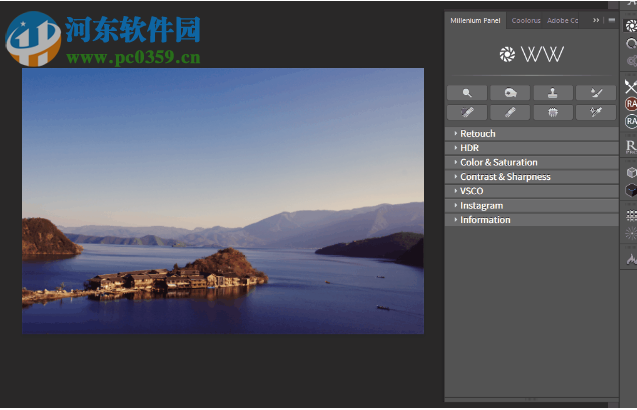
Task: Select the magnifier zoom tool button
Action: coord(467,93)
